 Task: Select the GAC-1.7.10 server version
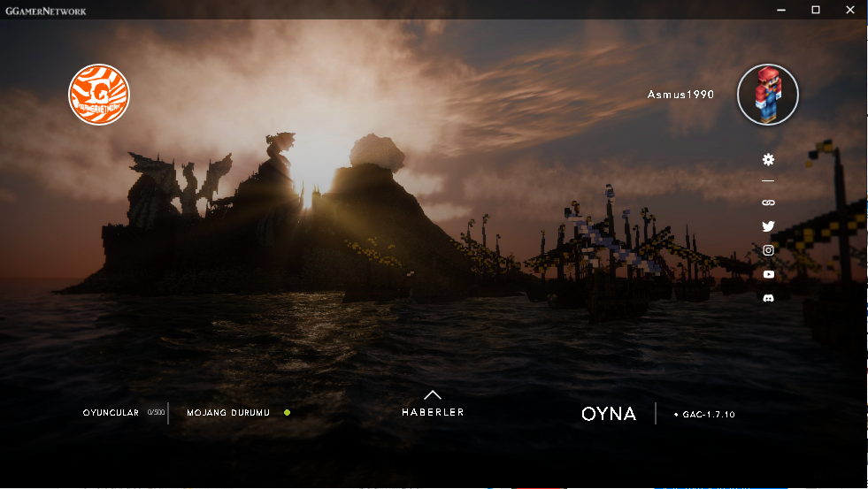click(704, 415)
